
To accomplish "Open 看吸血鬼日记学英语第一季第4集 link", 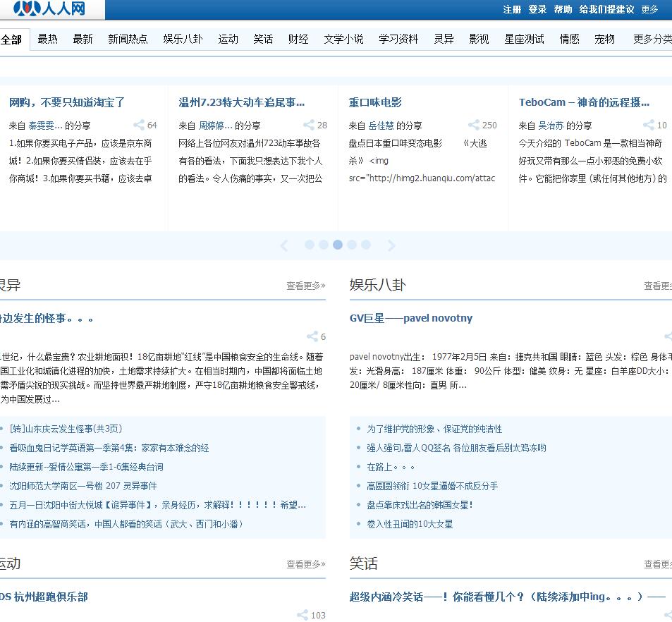I will [109, 448].
